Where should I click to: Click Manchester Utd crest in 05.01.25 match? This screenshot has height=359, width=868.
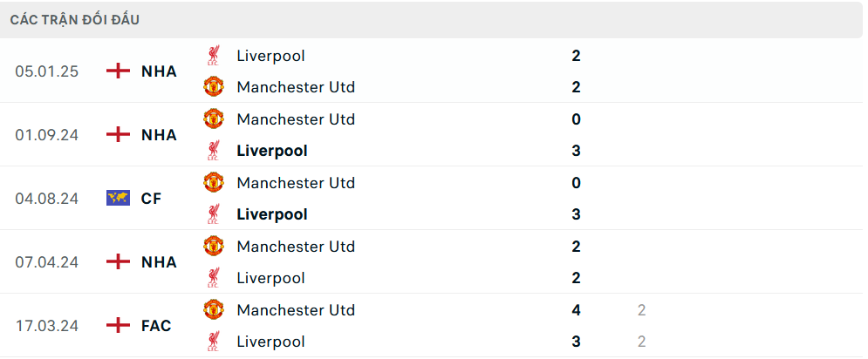[x=214, y=87]
